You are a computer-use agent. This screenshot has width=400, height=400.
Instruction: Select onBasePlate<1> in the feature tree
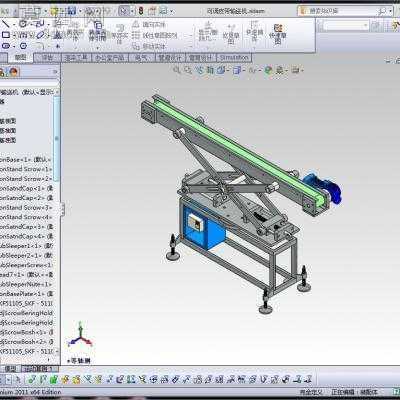[x=26, y=294]
